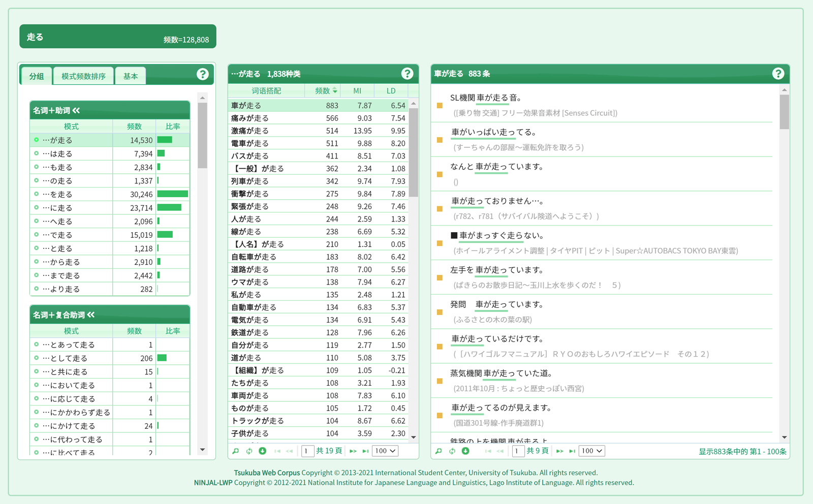This screenshot has width=813, height=504.
Task: Switch to the 基本 tab
Action: (x=131, y=76)
